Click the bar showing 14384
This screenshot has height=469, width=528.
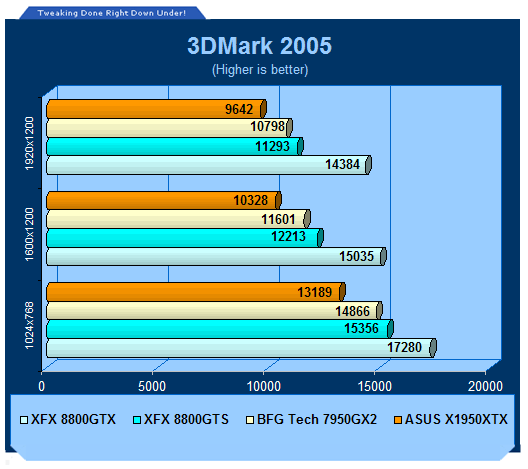209,165
